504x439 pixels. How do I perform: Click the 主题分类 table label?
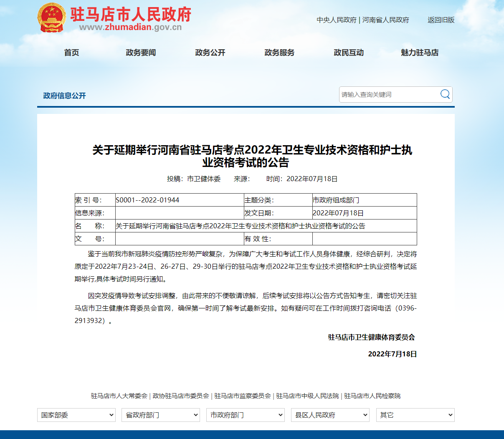coord(259,200)
